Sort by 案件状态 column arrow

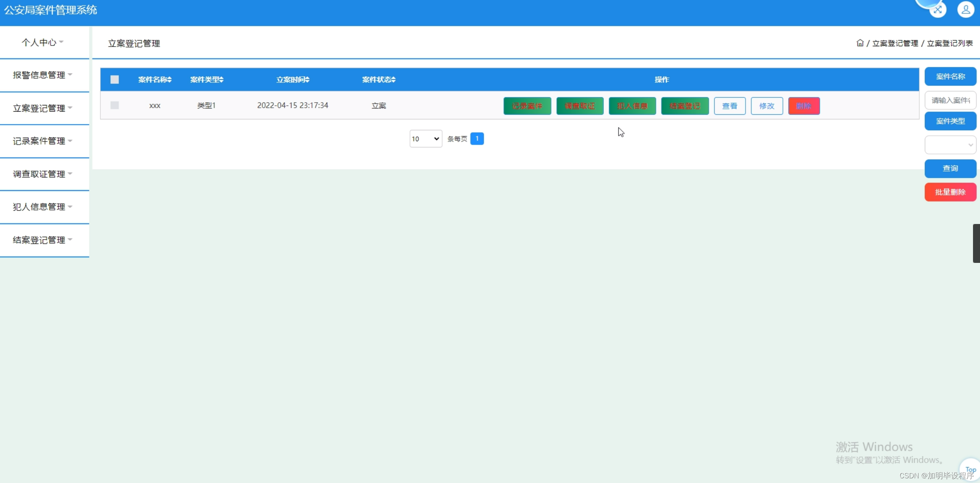394,80
